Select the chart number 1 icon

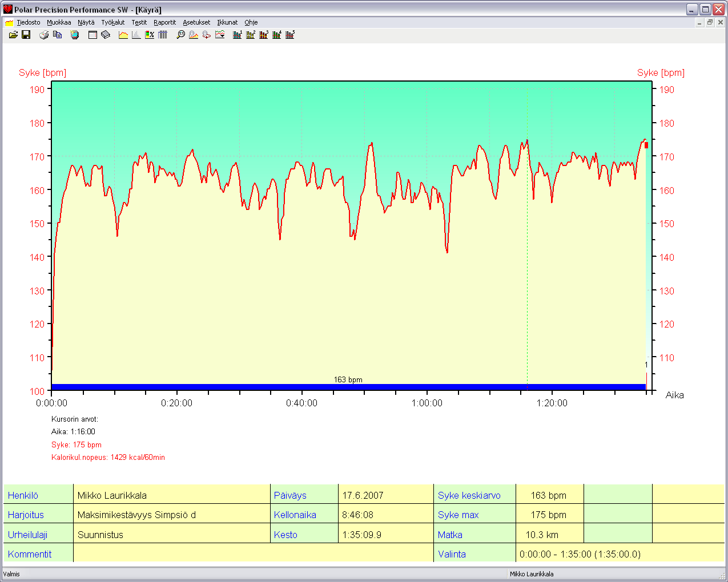click(238, 35)
